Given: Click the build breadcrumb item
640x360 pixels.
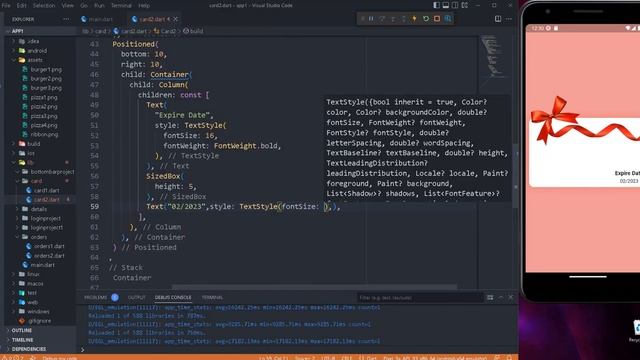Looking at the screenshot, I should tap(193, 31).
